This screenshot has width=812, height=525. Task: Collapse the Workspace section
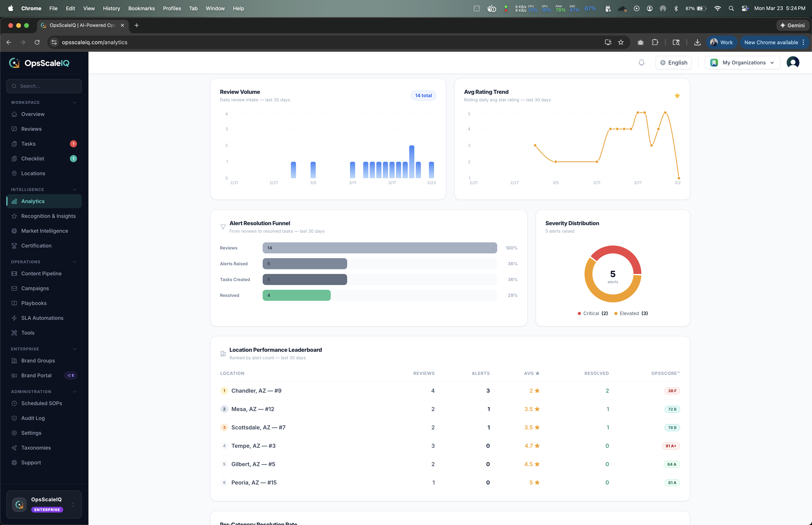(75, 103)
